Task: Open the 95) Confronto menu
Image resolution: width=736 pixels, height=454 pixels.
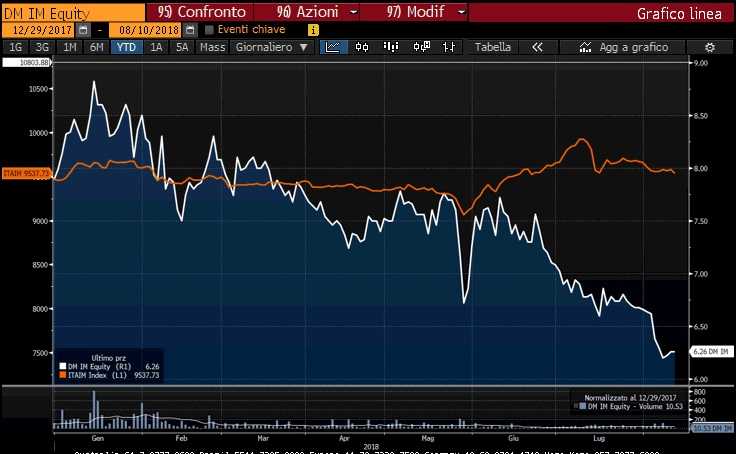Action: click(x=201, y=12)
